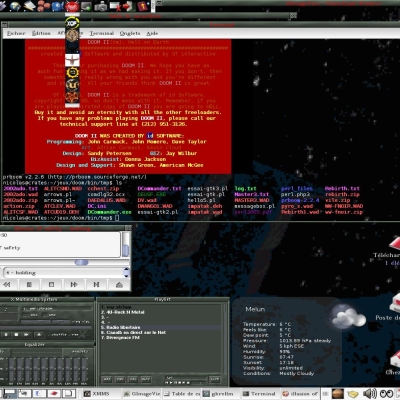Viewport: 400px width, 400px height.
Task: Click rewind in the CD player
Action: [x=6, y=284]
